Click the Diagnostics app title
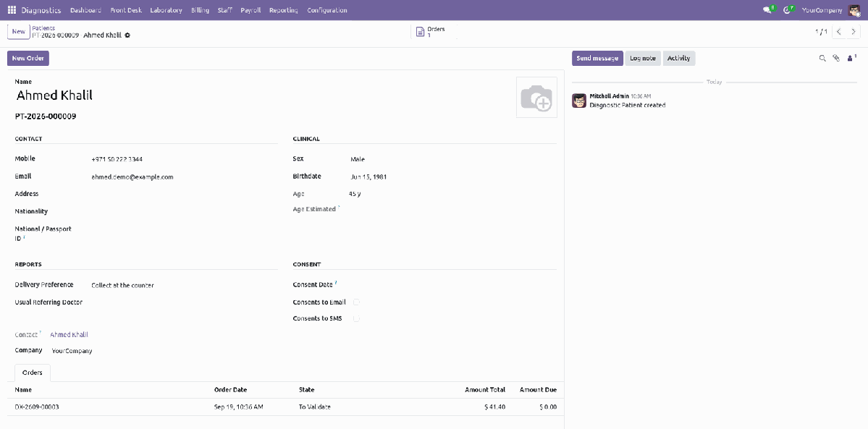This screenshot has width=868, height=429. [x=41, y=10]
